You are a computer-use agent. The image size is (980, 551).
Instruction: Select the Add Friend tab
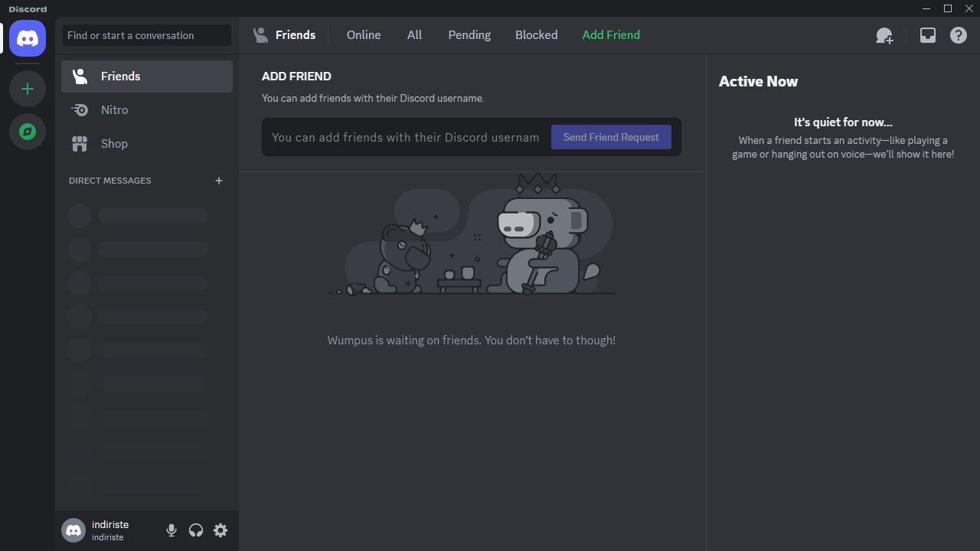tap(611, 35)
